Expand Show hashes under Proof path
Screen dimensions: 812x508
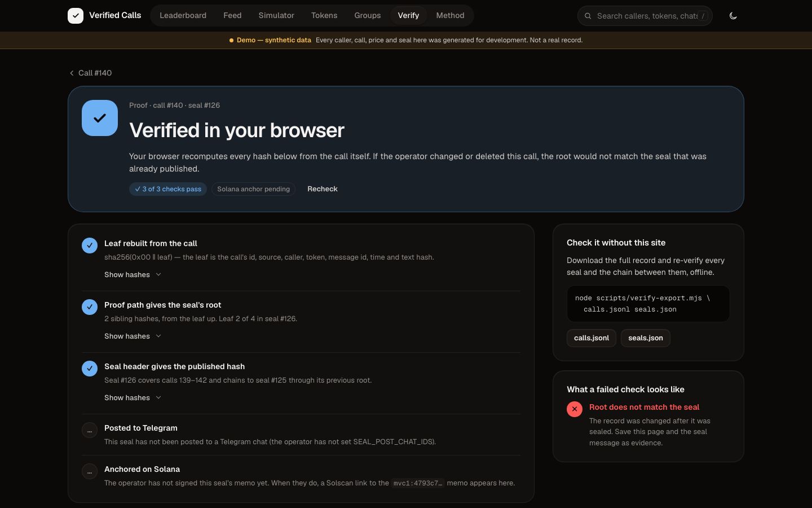(133, 336)
